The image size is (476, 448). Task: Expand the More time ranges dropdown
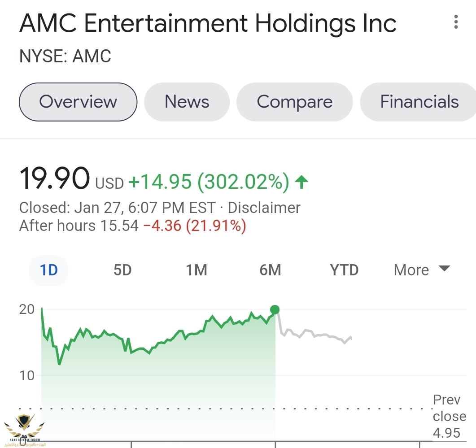click(411, 270)
